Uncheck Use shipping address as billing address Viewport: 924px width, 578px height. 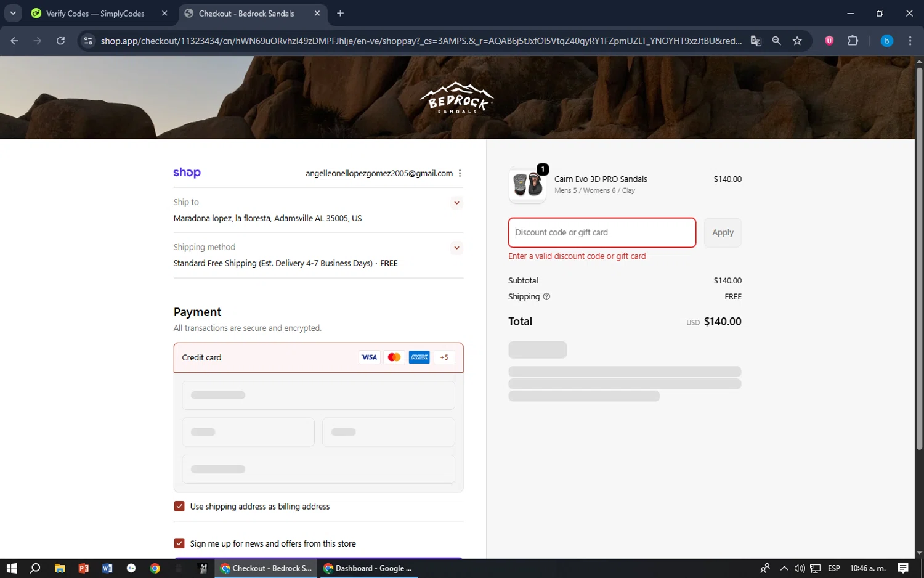tap(179, 507)
